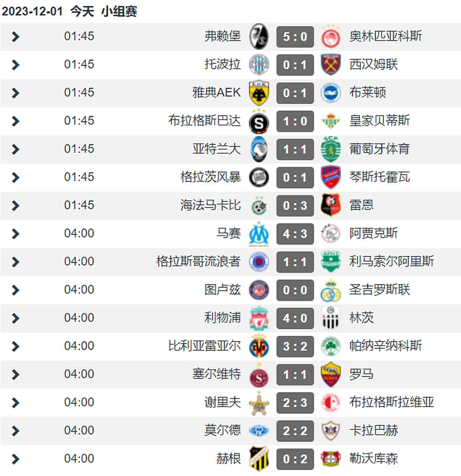Open the 2:3 谢里夫 score box
Image resolution: width=461 pixels, height=476 pixels.
pos(295,403)
